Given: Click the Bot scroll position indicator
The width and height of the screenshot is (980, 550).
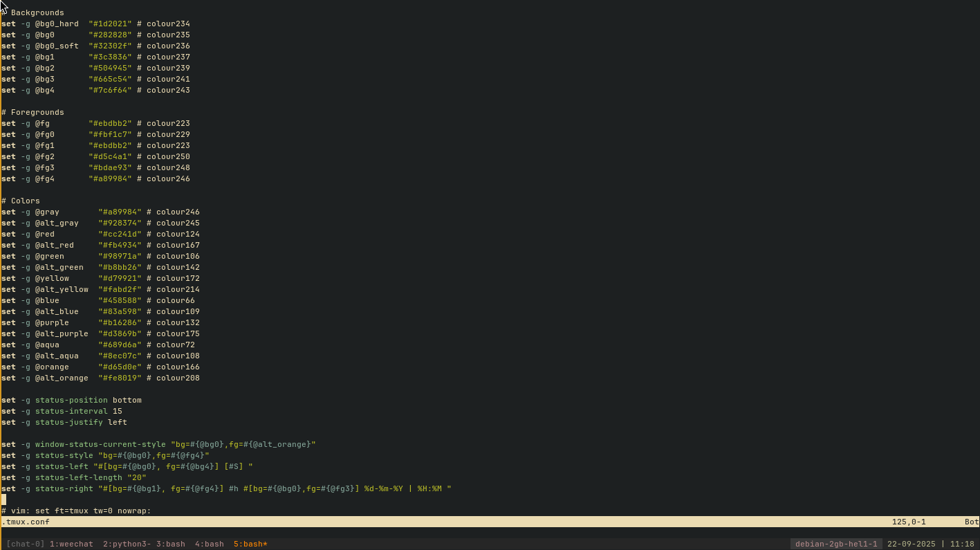Looking at the screenshot, I should tap(971, 522).
